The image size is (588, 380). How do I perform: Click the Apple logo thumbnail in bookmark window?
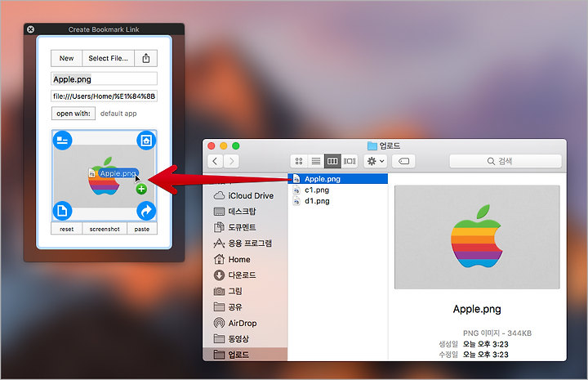[x=104, y=177]
